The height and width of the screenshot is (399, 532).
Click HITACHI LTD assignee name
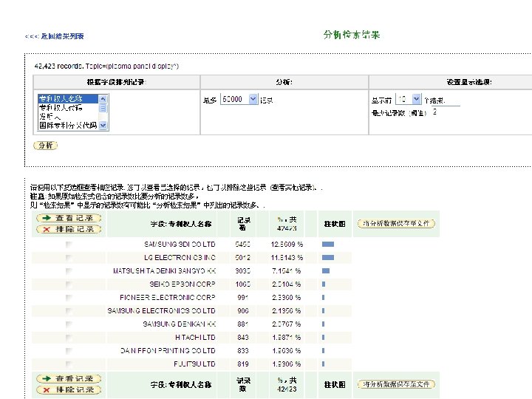(195, 337)
